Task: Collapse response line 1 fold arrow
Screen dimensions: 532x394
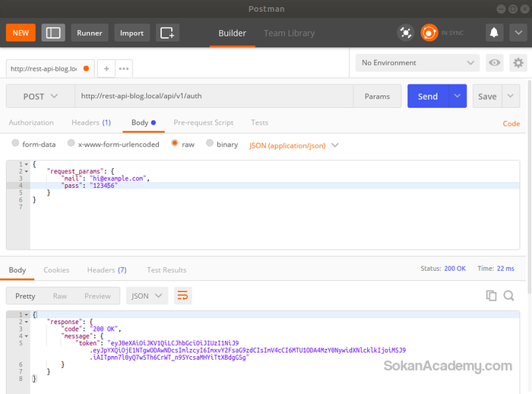Action: point(27,315)
